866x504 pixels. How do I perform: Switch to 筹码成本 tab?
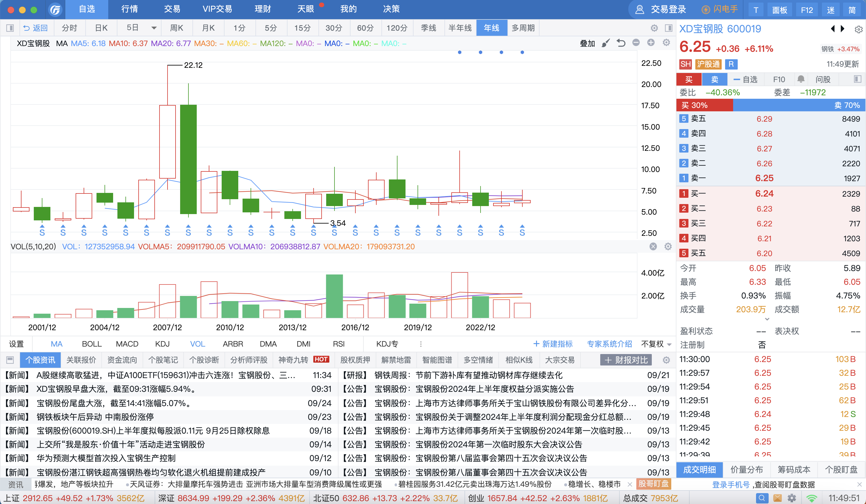[794, 469]
